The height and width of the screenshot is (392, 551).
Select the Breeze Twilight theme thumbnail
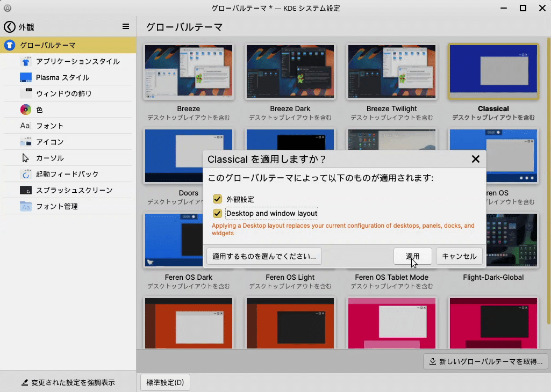coord(392,71)
